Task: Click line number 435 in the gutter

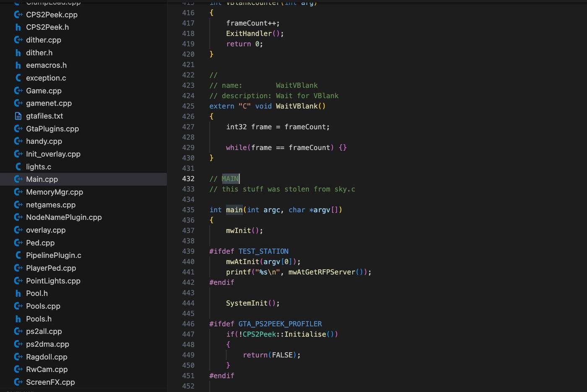Action: [188, 210]
